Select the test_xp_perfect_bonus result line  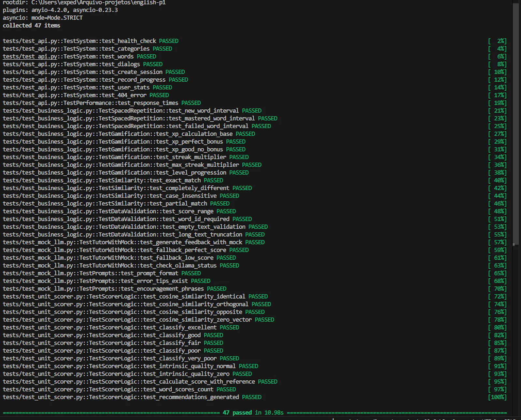(x=124, y=142)
